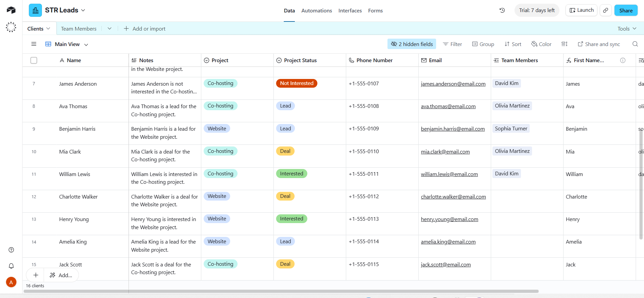This screenshot has height=298, width=644.
Task: Switch to the Forms tab
Action: (375, 11)
